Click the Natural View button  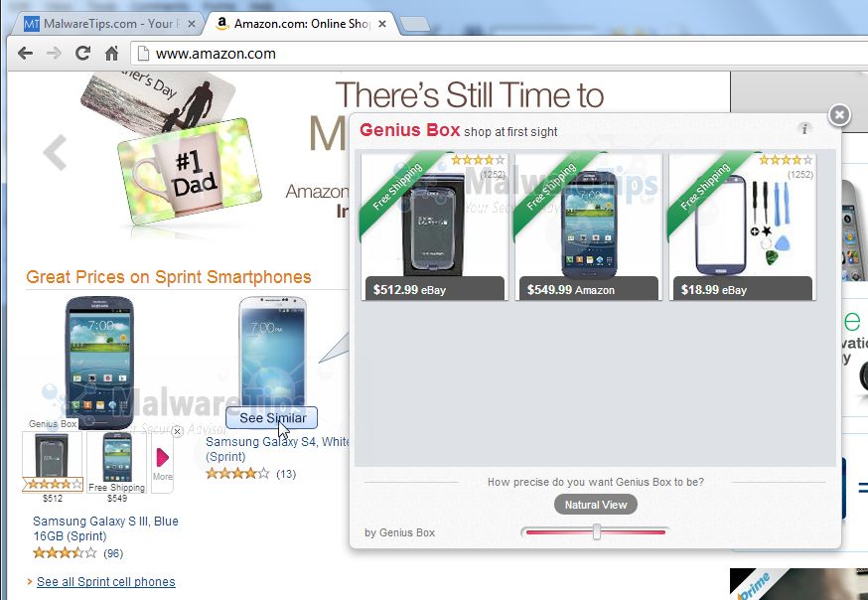pyautogui.click(x=596, y=505)
